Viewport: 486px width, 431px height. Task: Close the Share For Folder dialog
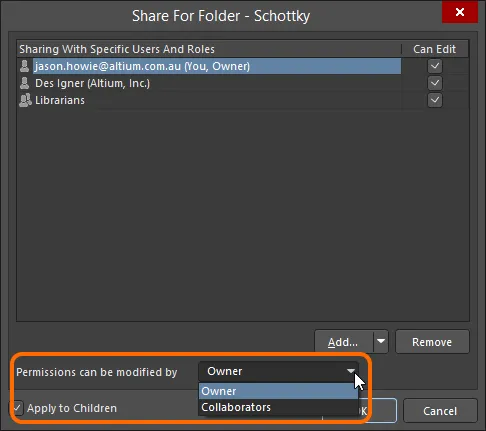tap(460, 12)
